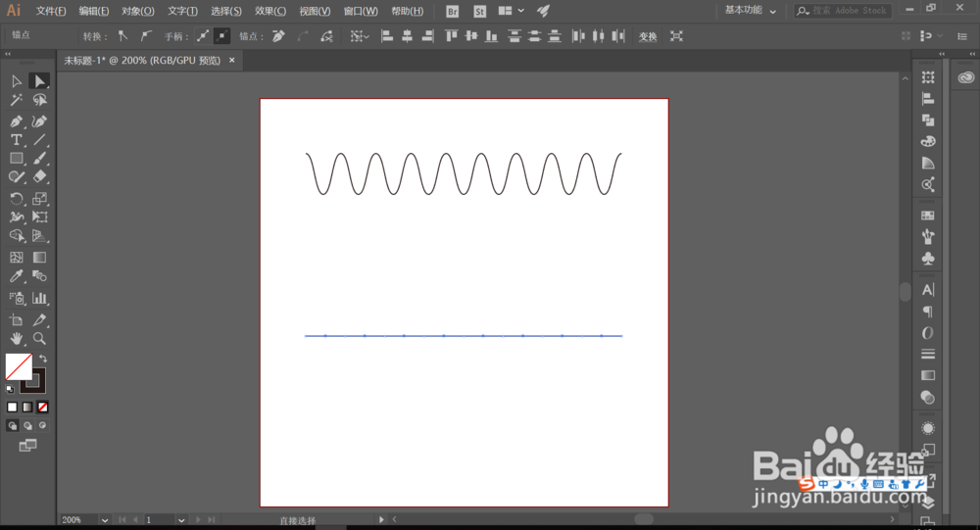Go to next artboard
Viewport: 980px width, 530px height.
click(x=198, y=520)
